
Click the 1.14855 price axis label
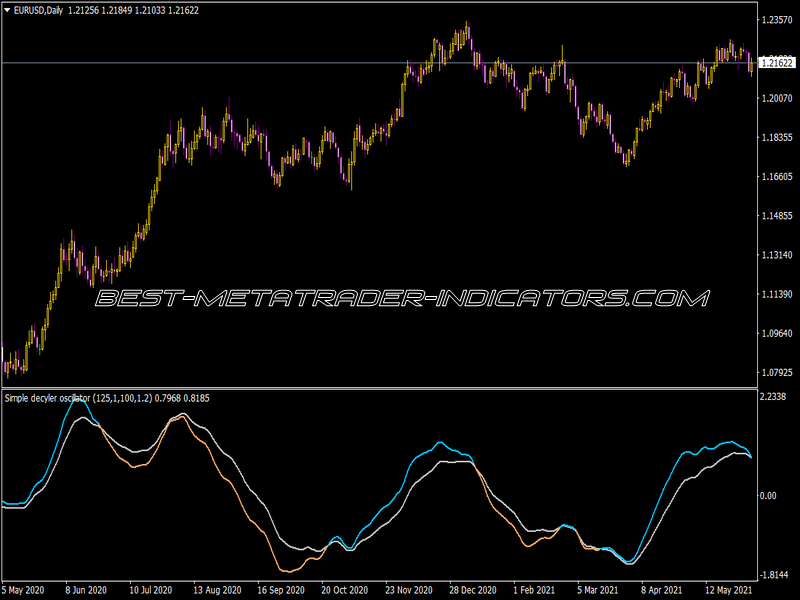coord(777,216)
